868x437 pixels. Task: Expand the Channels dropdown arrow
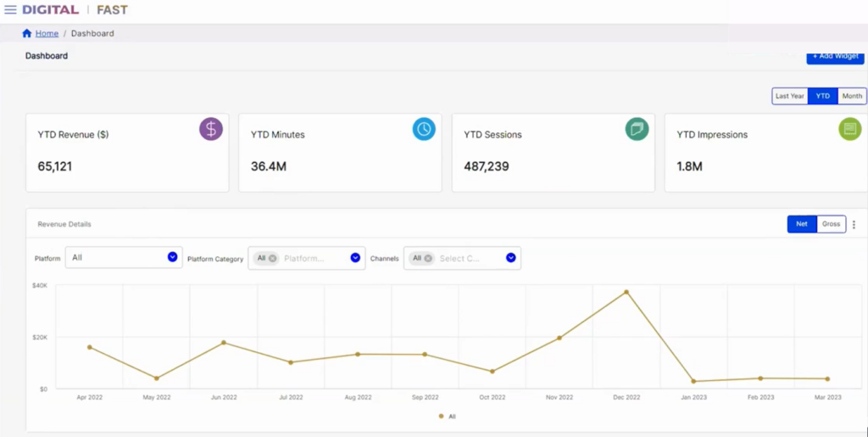(511, 258)
